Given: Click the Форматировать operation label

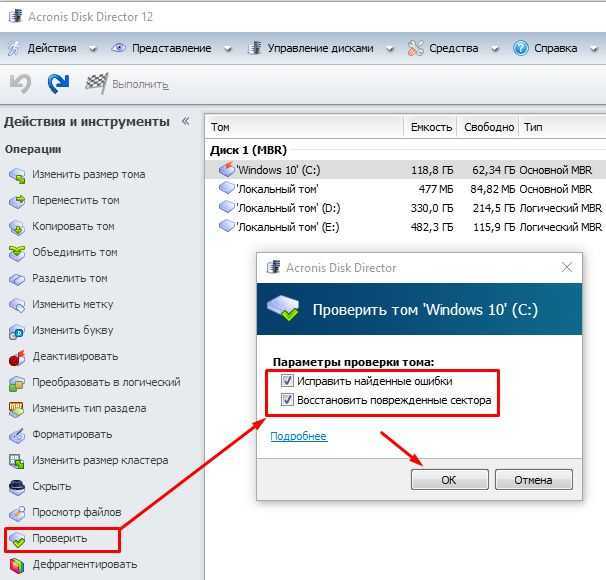Looking at the screenshot, I should click(x=72, y=435).
